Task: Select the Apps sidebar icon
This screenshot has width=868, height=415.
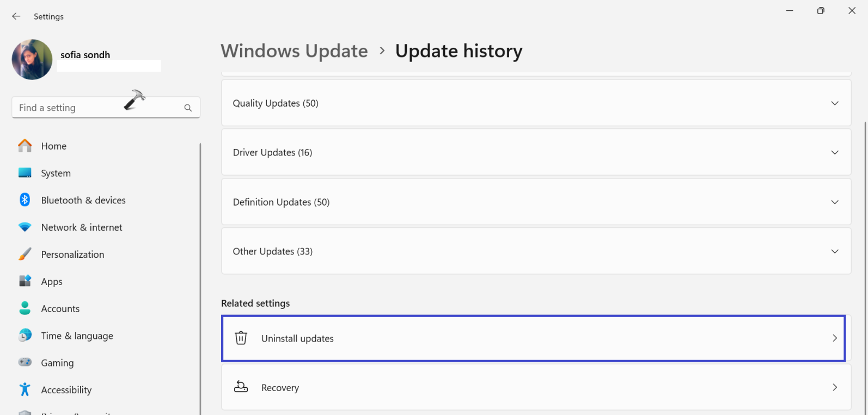Action: [x=25, y=281]
